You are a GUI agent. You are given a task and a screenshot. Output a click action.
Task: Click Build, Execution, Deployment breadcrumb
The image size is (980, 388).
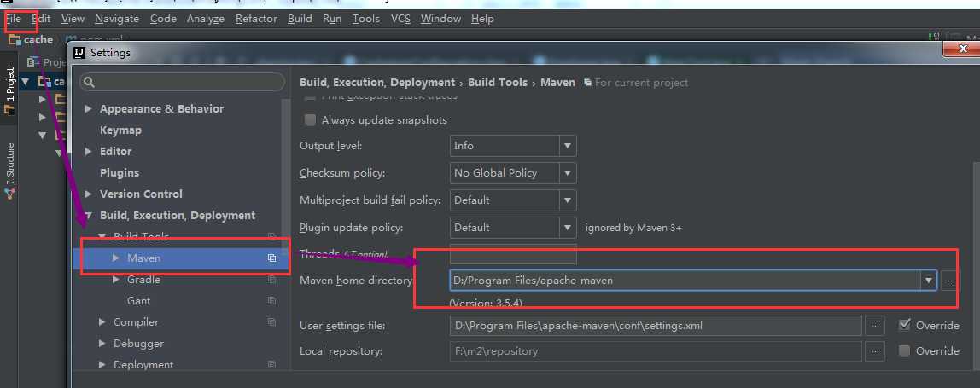click(x=377, y=83)
